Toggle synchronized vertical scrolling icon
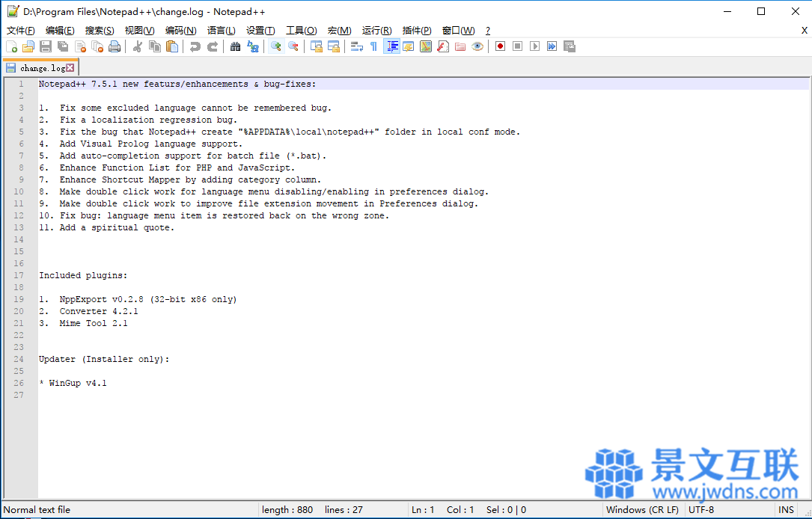Viewport: 812px width, 519px height. [317, 46]
